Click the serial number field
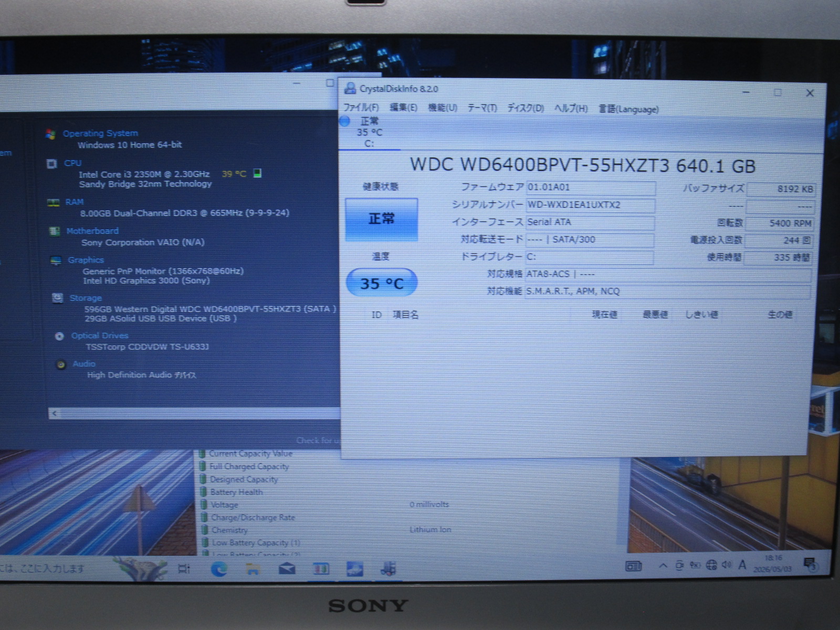The width and height of the screenshot is (840, 630). pos(591,205)
